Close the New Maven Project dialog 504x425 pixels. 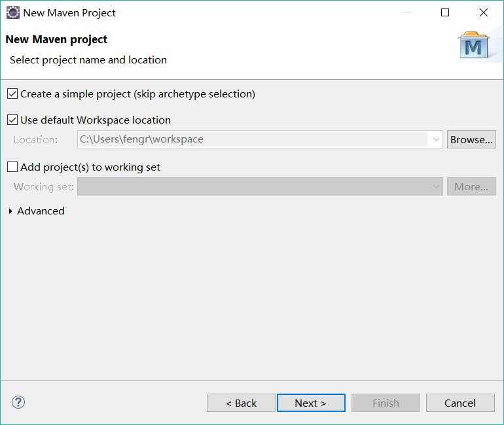pos(484,12)
